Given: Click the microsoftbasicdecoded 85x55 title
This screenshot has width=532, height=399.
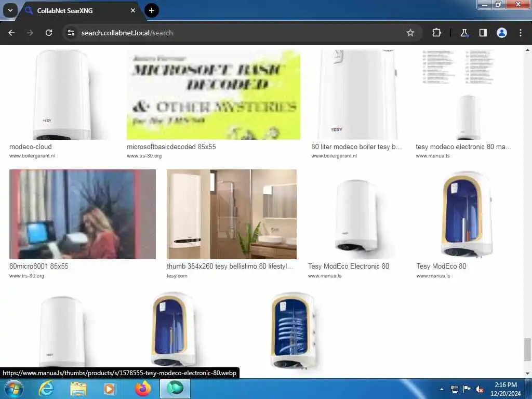Looking at the screenshot, I should (x=171, y=147).
